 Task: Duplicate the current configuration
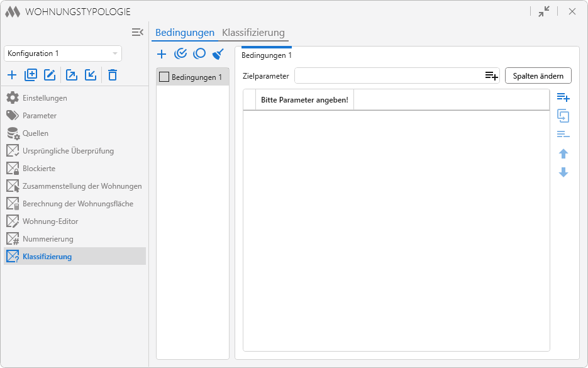pos(31,75)
